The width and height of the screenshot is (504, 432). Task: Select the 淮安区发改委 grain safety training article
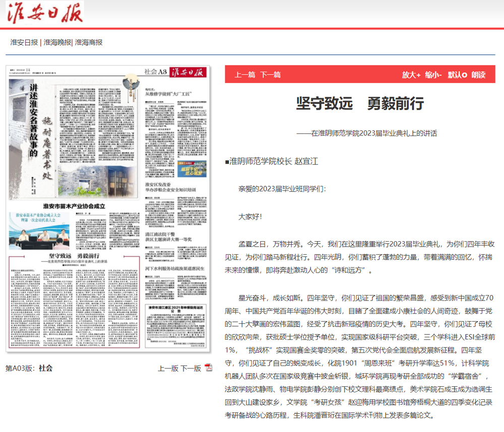point(175,205)
